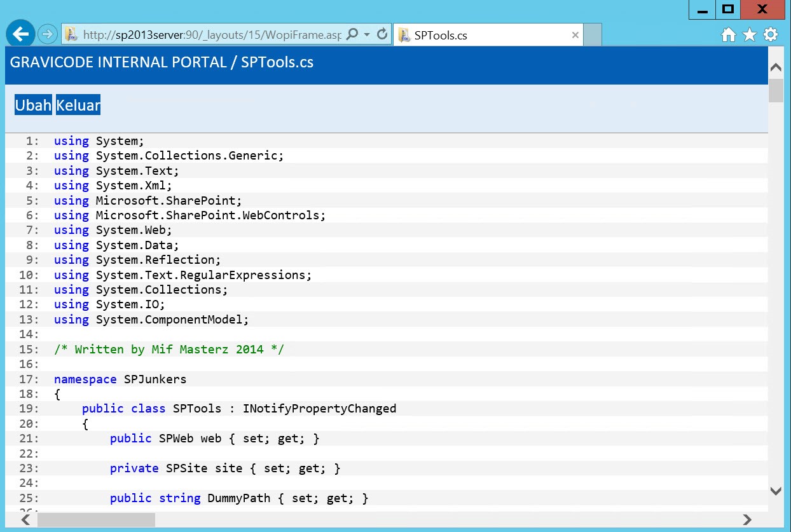
Task: Click the browser Forward arrow button
Action: point(47,34)
